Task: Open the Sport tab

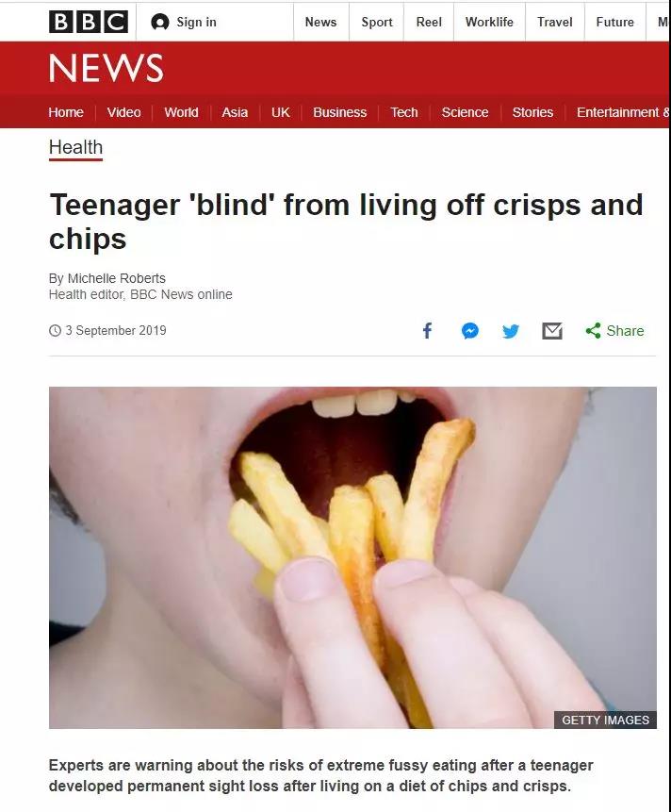Action: coord(377,22)
